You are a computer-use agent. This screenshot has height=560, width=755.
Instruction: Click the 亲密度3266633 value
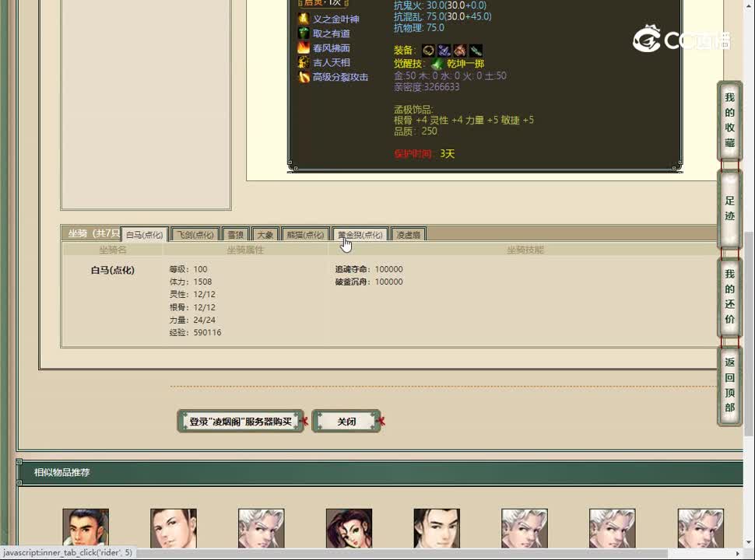tap(427, 87)
